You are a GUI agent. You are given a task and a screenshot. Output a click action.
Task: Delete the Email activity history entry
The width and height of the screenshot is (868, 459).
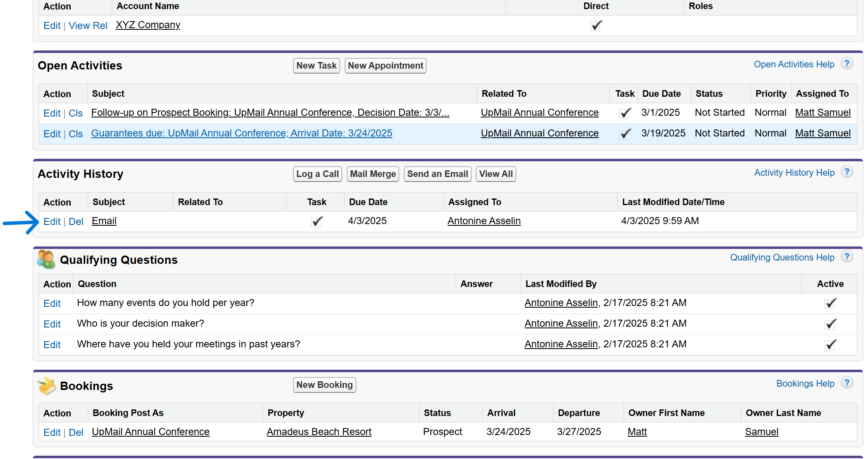click(x=76, y=222)
